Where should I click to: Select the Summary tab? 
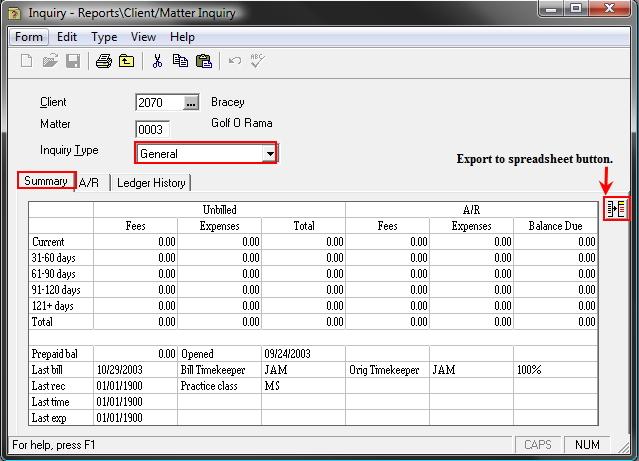tap(46, 181)
